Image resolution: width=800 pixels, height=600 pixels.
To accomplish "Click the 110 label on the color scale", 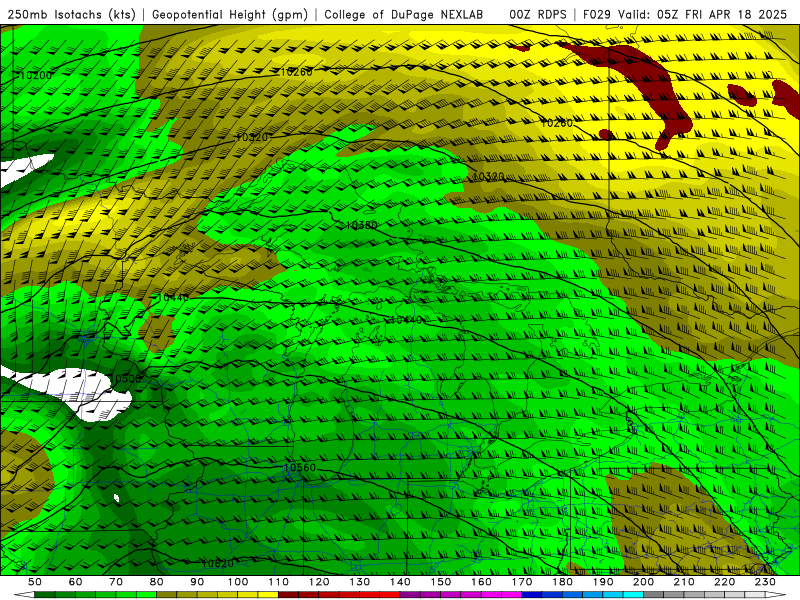I will pos(278,582).
